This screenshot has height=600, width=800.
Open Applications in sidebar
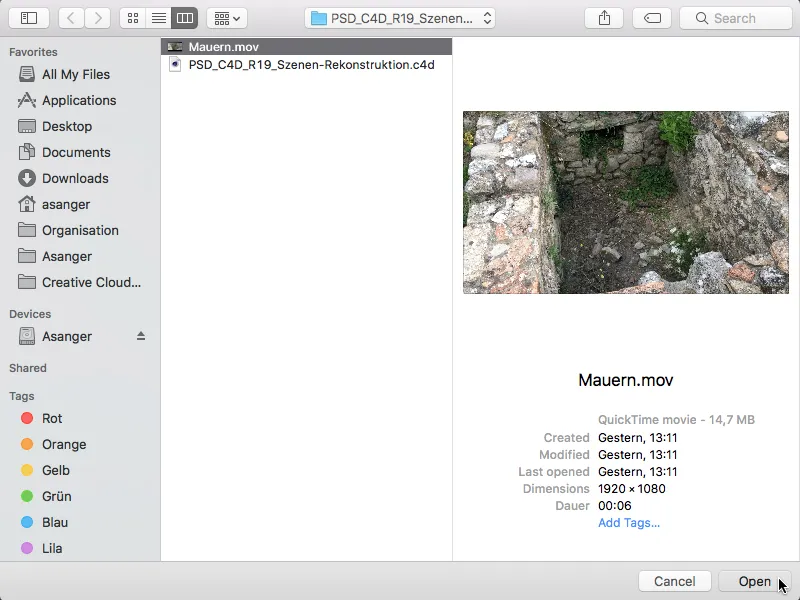(79, 101)
